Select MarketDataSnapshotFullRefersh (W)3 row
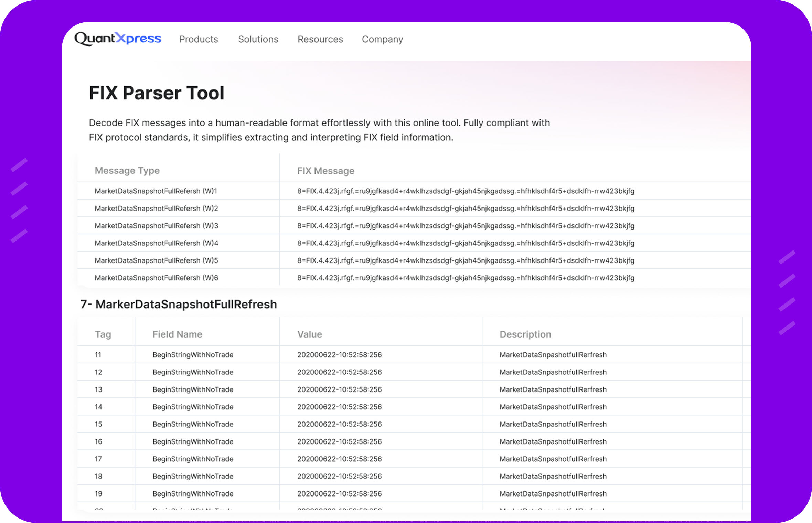This screenshot has width=812, height=523. [x=156, y=226]
